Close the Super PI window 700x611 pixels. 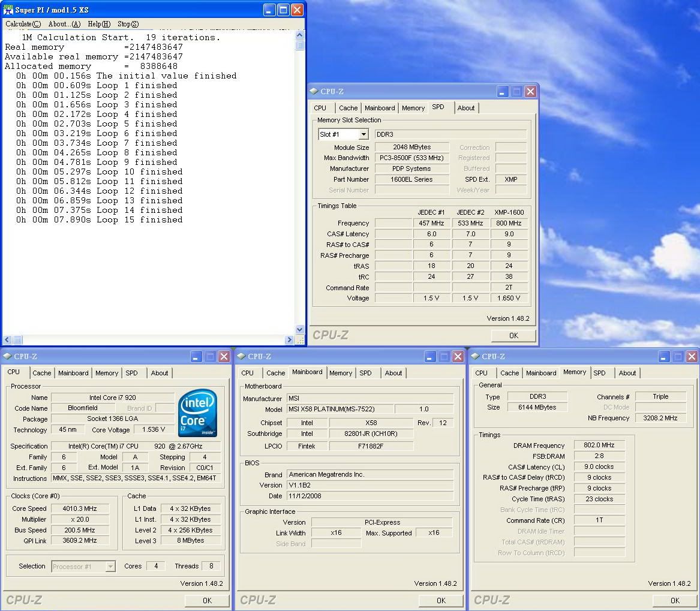298,10
